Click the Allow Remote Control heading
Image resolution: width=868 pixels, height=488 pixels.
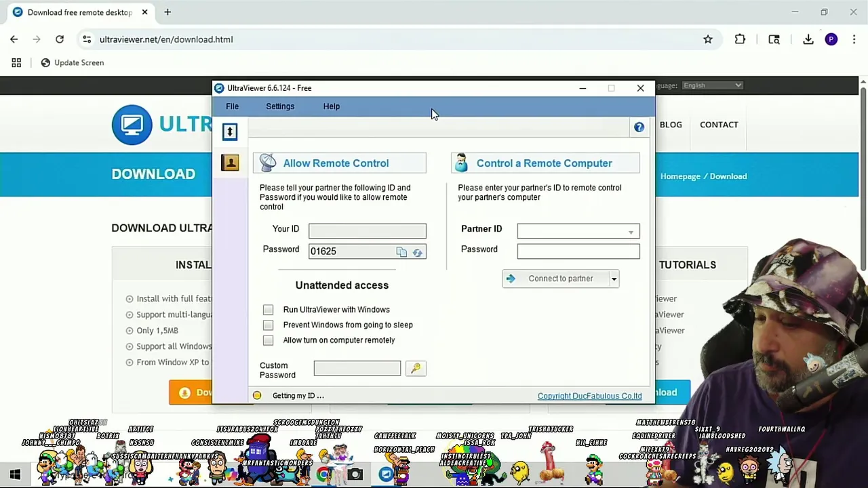[x=336, y=163]
